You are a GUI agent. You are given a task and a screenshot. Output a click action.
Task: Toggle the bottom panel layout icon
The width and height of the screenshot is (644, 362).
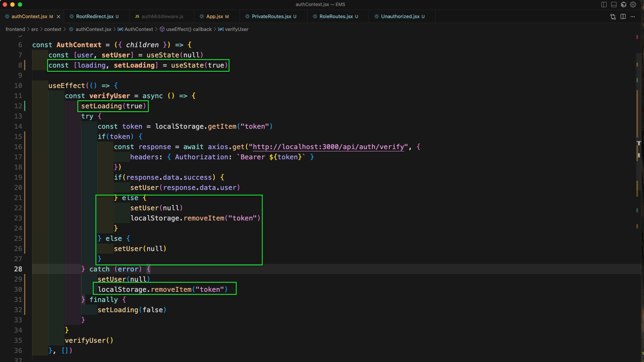point(614,5)
